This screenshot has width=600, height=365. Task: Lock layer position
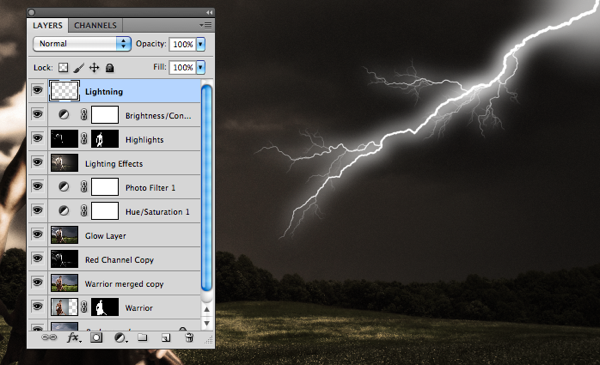pyautogui.click(x=94, y=68)
